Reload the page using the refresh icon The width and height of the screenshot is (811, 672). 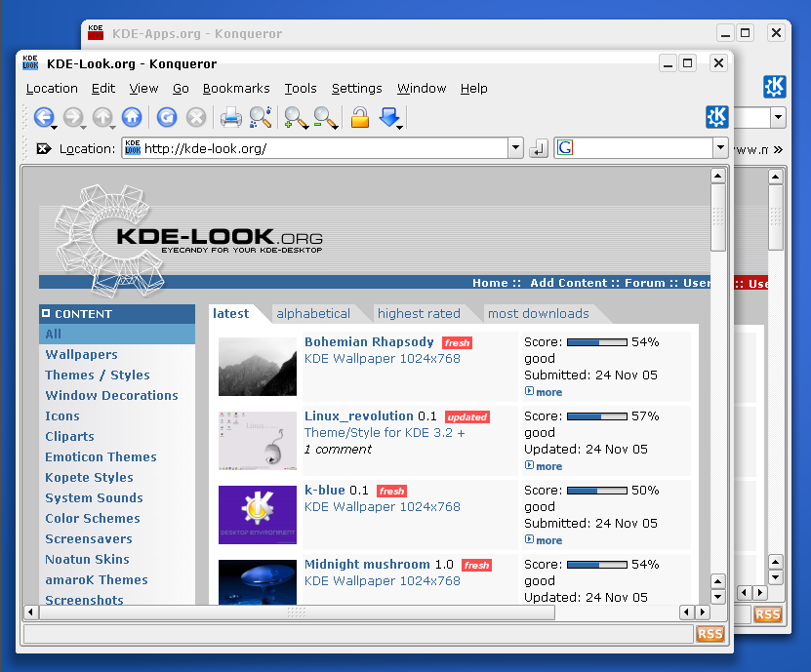(x=167, y=117)
